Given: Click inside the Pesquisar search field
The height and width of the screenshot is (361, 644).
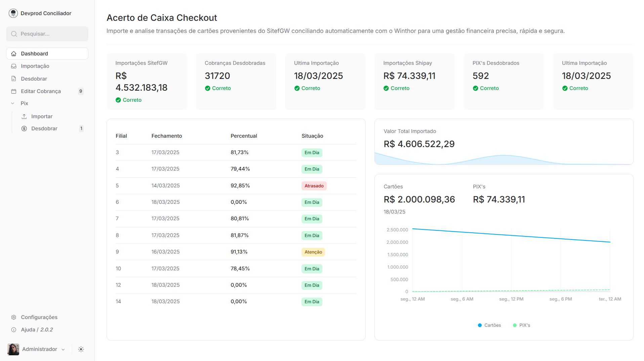Looking at the screenshot, I should 47,34.
